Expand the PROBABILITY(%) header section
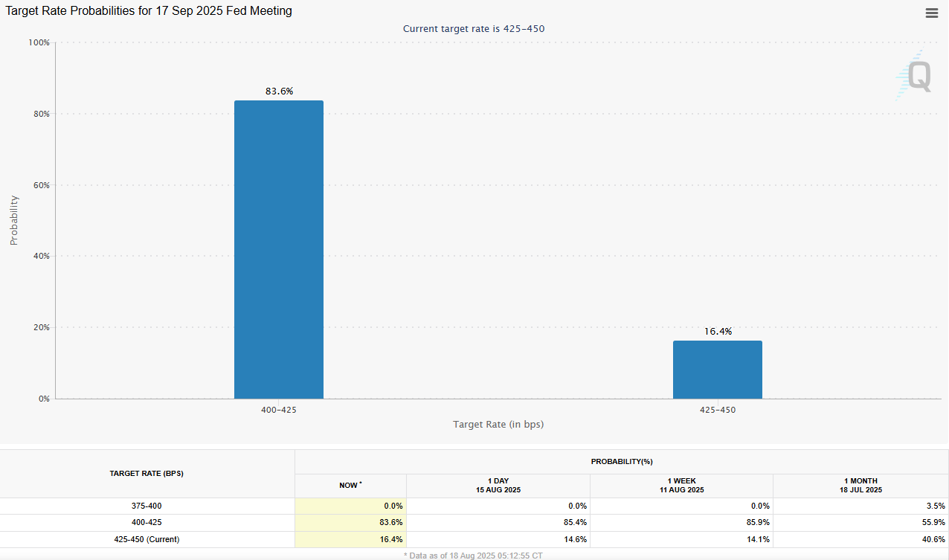Image resolution: width=949 pixels, height=560 pixels. tap(622, 461)
